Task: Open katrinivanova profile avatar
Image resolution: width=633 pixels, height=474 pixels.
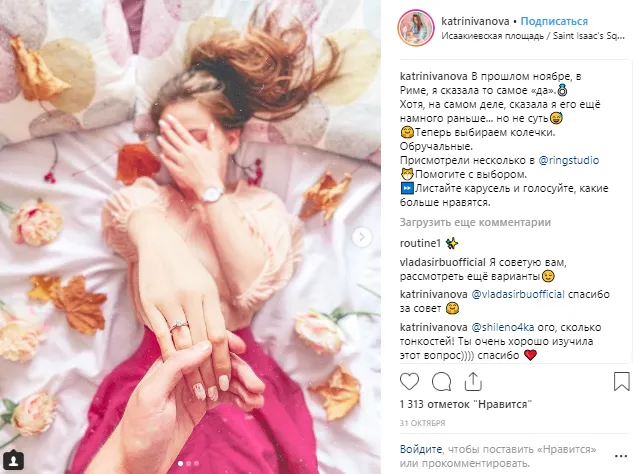Action: 416,28
